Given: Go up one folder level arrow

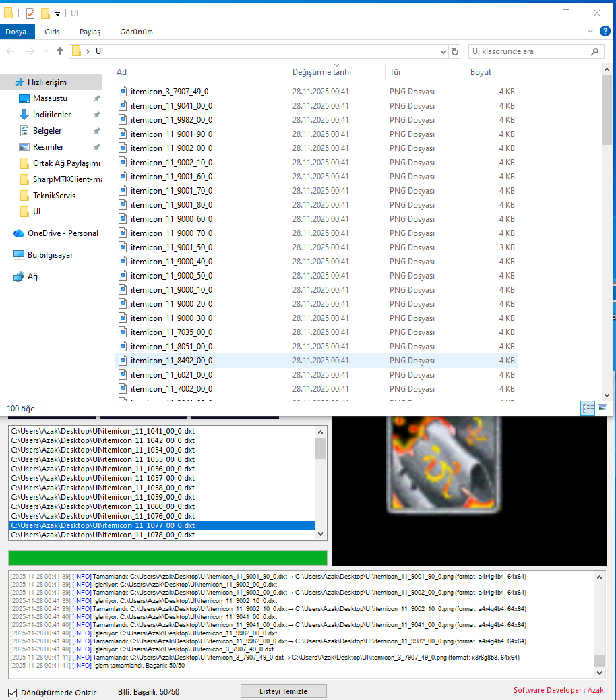Looking at the screenshot, I should (x=60, y=51).
